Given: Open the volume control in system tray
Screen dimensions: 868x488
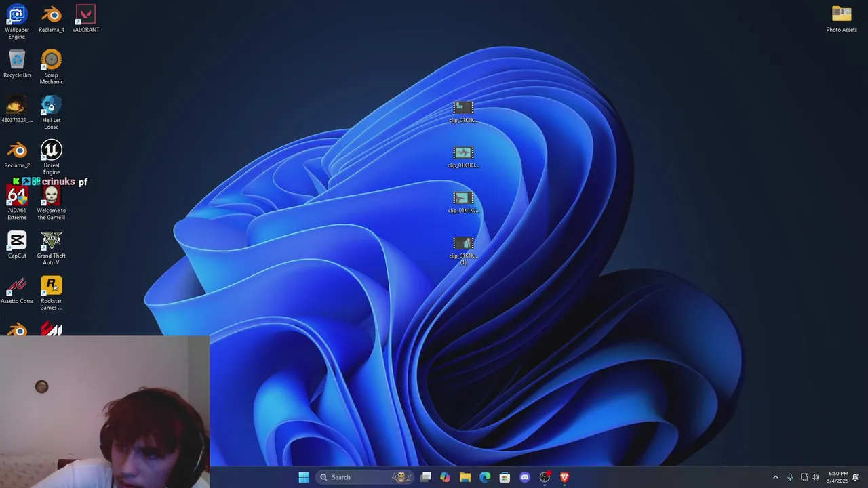Looking at the screenshot, I should (x=816, y=477).
